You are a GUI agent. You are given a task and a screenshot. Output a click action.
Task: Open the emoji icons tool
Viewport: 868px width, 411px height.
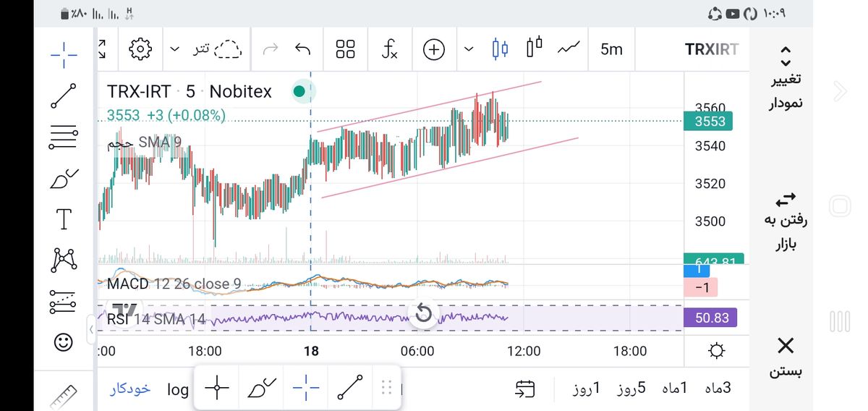tap(64, 342)
